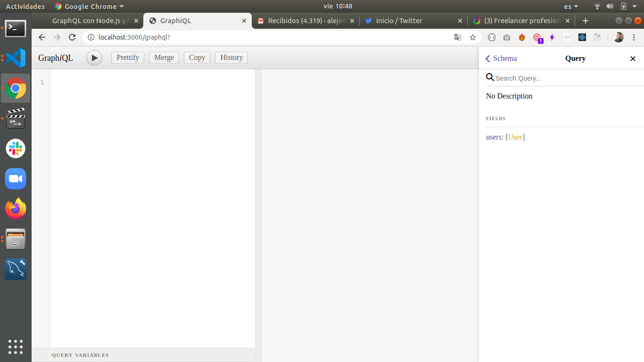Switch to the Gmail Recibidos tab

302,21
